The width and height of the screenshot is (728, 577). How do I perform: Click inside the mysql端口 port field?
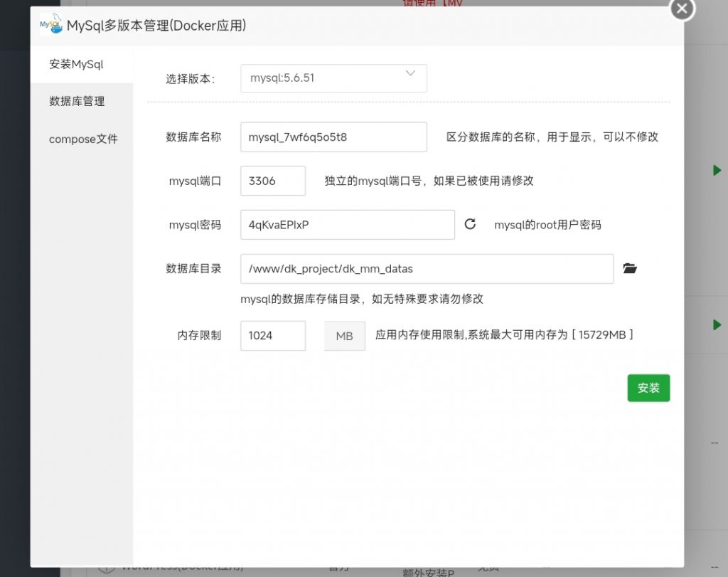pyautogui.click(x=272, y=181)
